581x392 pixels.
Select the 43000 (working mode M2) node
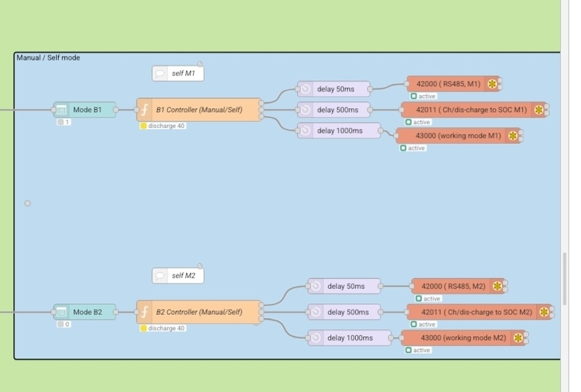point(463,338)
